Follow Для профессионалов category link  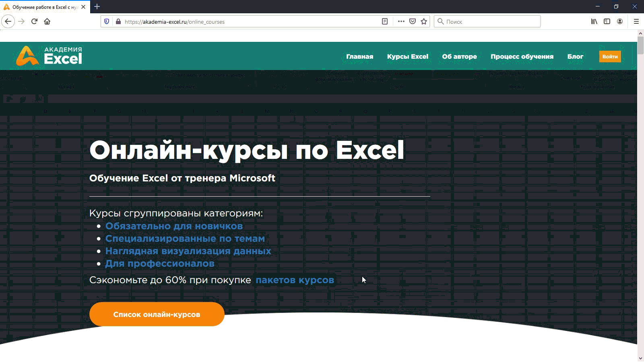point(160,263)
